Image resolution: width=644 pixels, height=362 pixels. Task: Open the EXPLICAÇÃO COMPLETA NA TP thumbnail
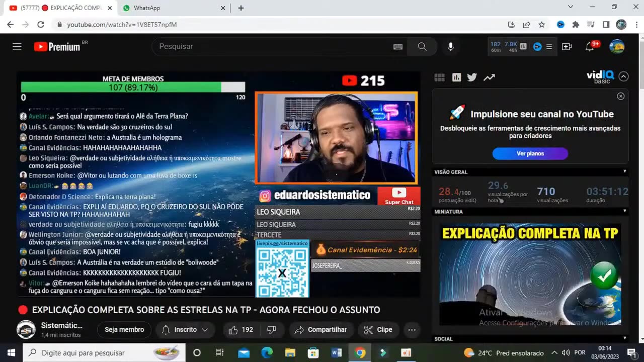click(530, 275)
